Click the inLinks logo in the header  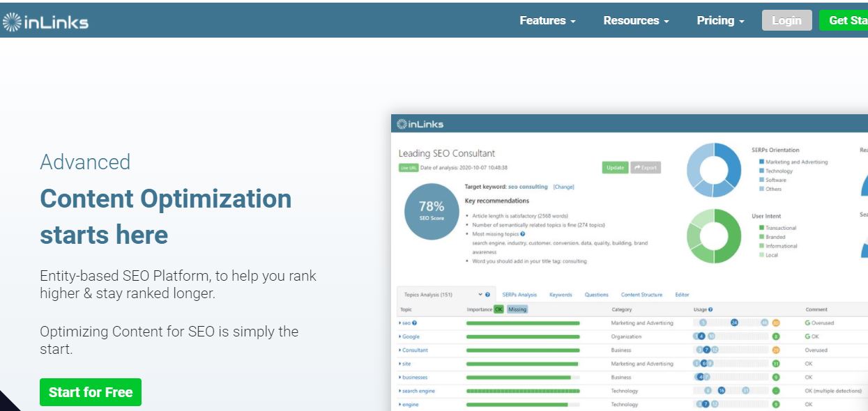(x=46, y=22)
